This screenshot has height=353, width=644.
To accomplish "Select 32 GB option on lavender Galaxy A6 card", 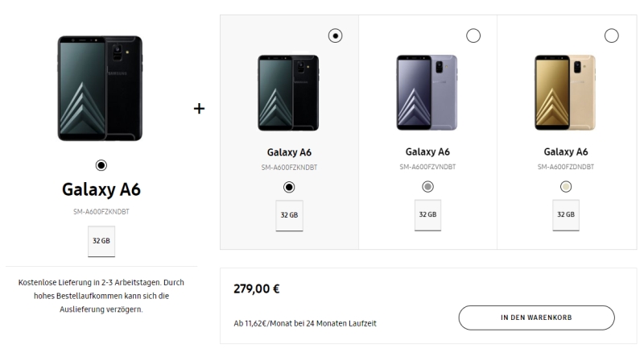I will 427,215.
